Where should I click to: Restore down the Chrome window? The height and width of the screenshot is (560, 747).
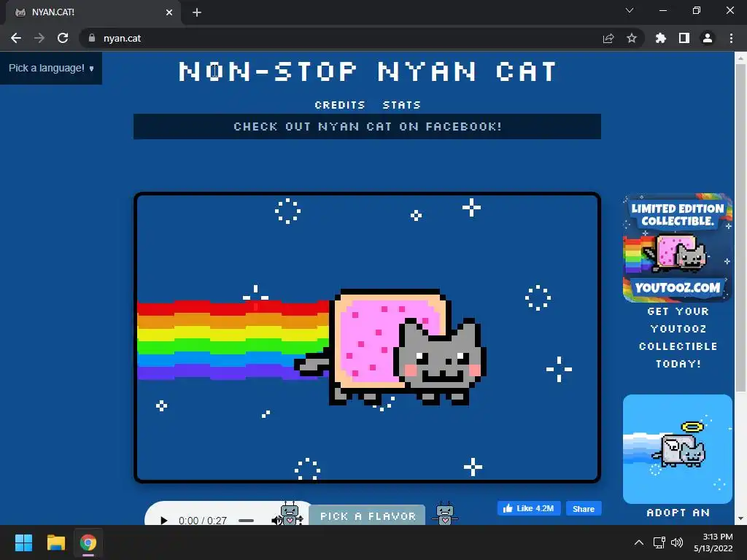(697, 10)
